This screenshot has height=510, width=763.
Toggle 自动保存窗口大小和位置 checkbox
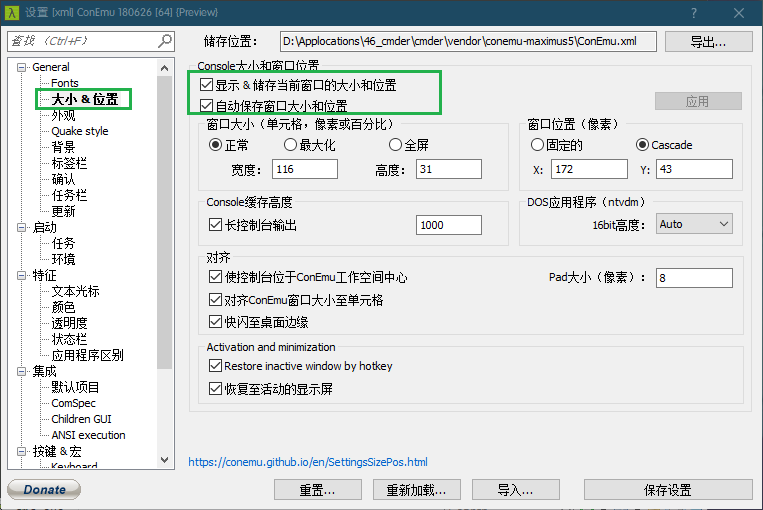[206, 106]
